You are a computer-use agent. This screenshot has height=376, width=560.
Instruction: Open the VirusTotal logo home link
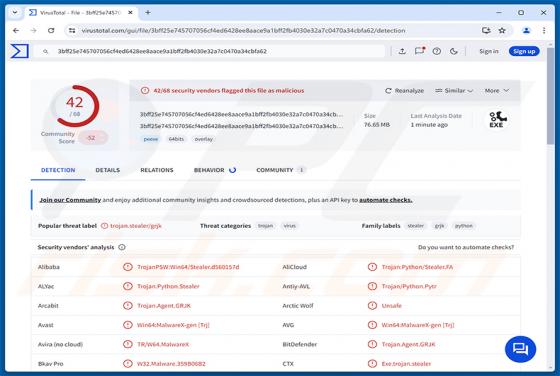19,51
